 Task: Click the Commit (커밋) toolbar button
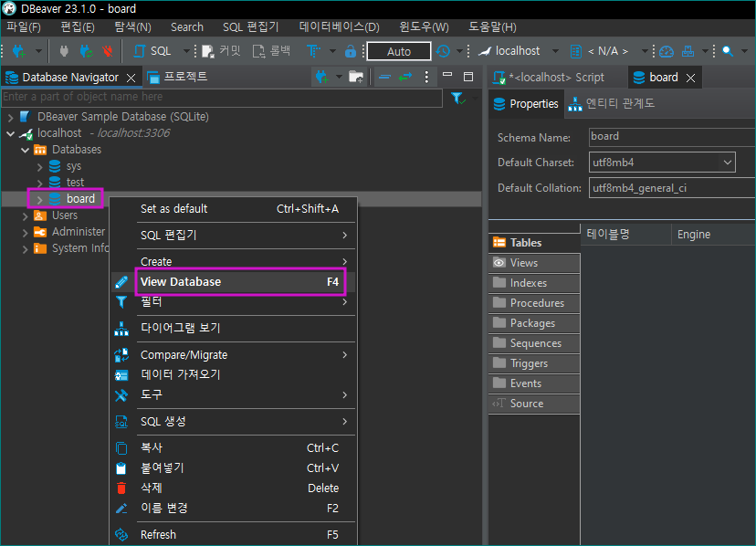pos(221,51)
